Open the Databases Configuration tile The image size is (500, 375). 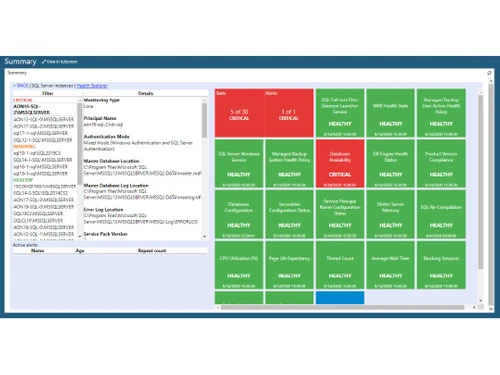[x=239, y=214]
